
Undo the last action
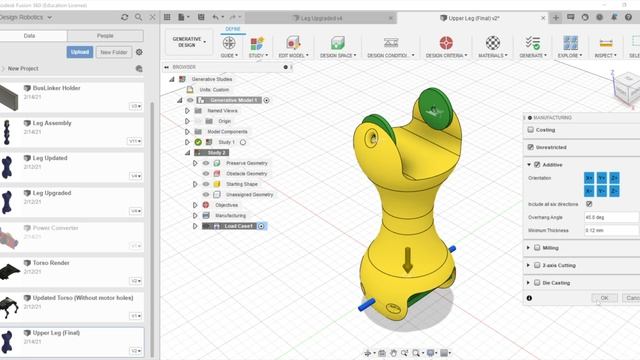[x=217, y=17]
